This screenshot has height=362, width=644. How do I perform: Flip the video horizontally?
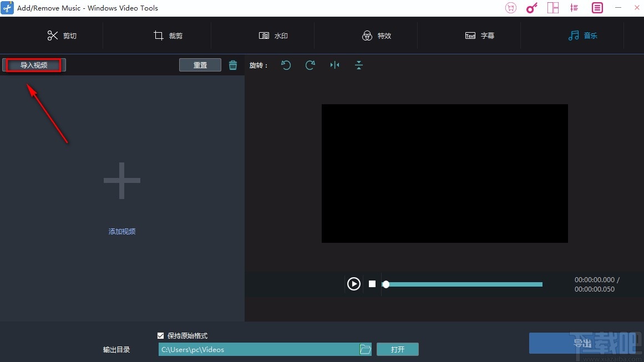tap(334, 65)
